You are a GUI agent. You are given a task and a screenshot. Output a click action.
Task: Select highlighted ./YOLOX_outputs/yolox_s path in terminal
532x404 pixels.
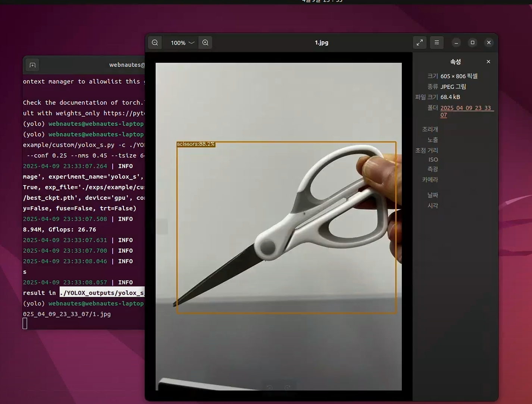102,293
